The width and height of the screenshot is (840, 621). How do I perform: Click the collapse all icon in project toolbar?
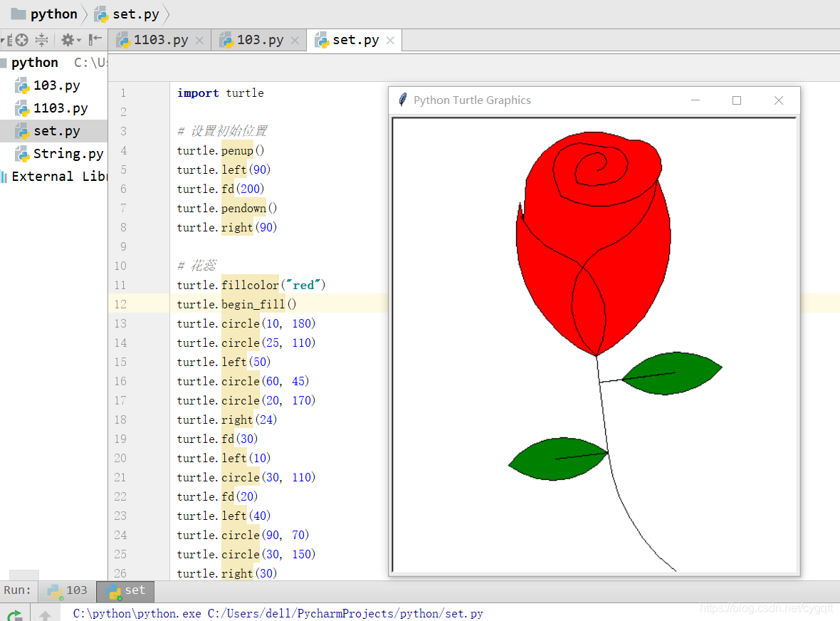click(x=41, y=40)
